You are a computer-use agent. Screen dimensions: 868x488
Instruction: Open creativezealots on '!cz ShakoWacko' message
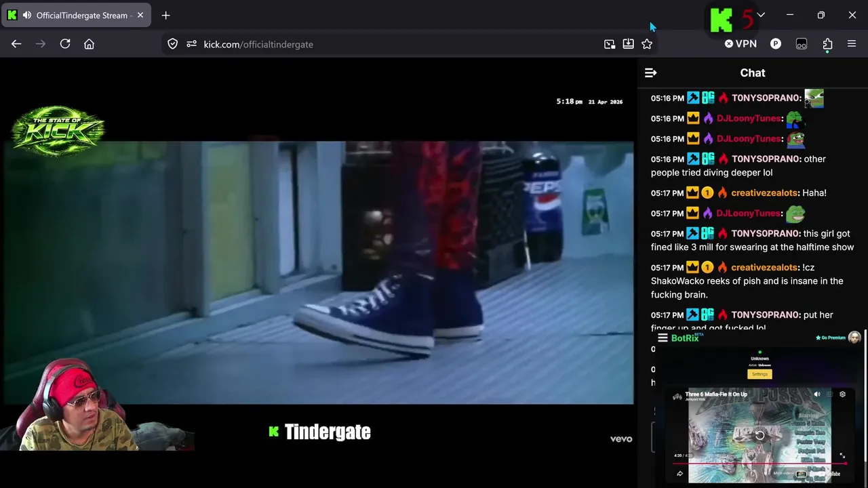765,267
